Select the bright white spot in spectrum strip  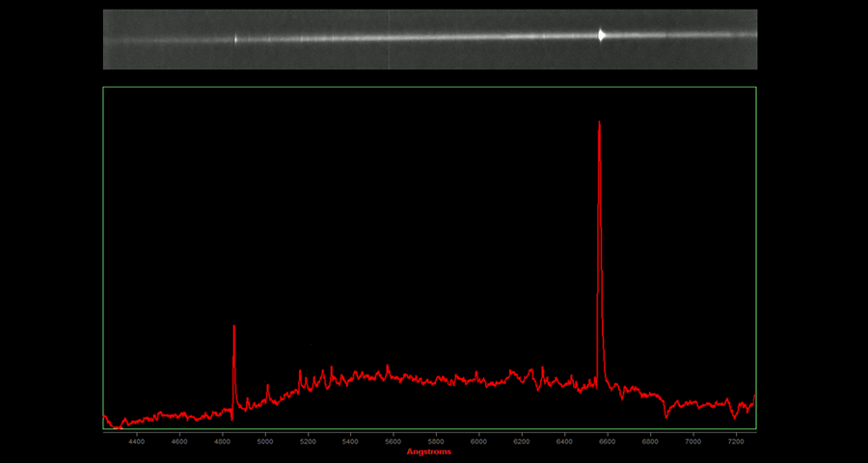coord(601,35)
